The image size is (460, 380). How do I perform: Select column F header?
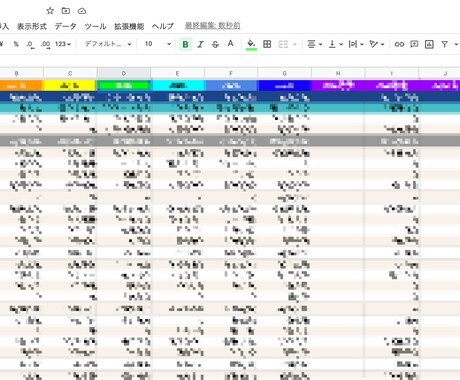coord(231,73)
